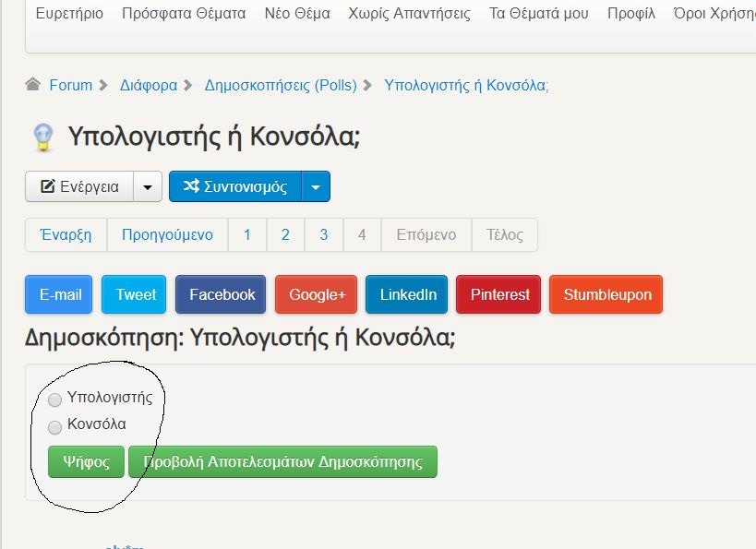
Task: Share the poll on Tweet
Action: pyautogui.click(x=136, y=295)
